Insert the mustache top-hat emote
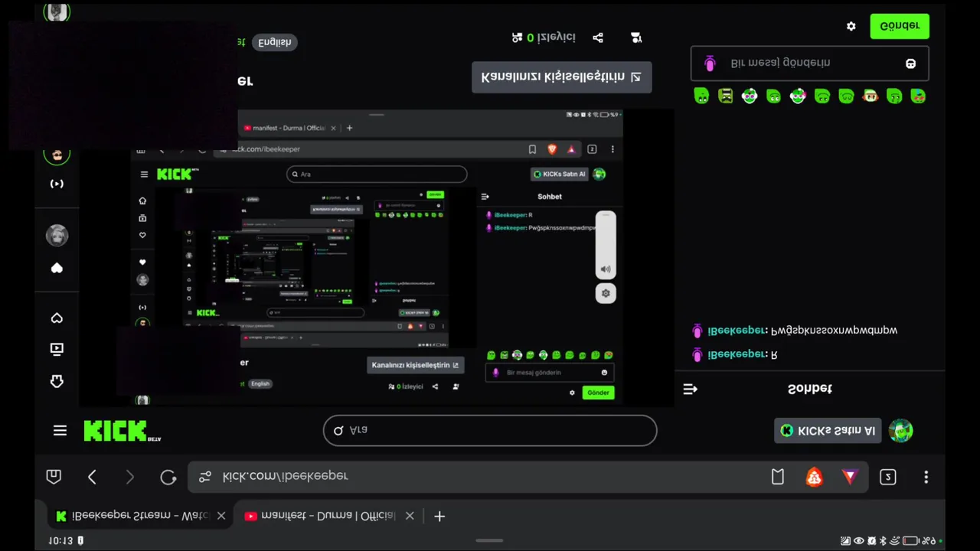The image size is (980, 551). (x=726, y=96)
